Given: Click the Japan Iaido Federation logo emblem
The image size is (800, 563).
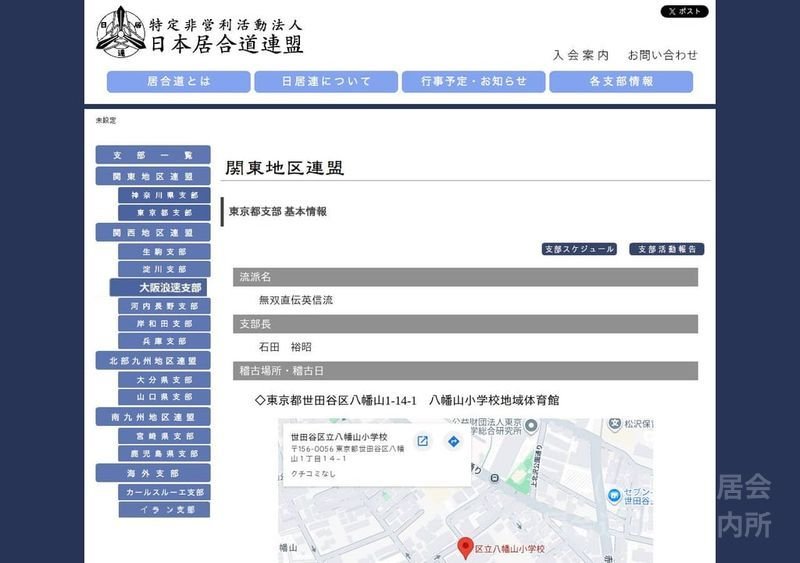Looking at the screenshot, I should 121,32.
